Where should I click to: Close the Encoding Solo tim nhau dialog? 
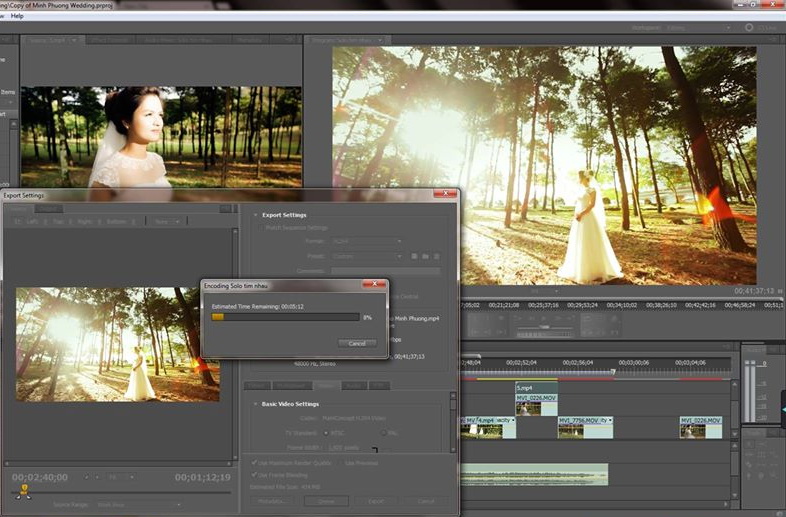coord(374,284)
